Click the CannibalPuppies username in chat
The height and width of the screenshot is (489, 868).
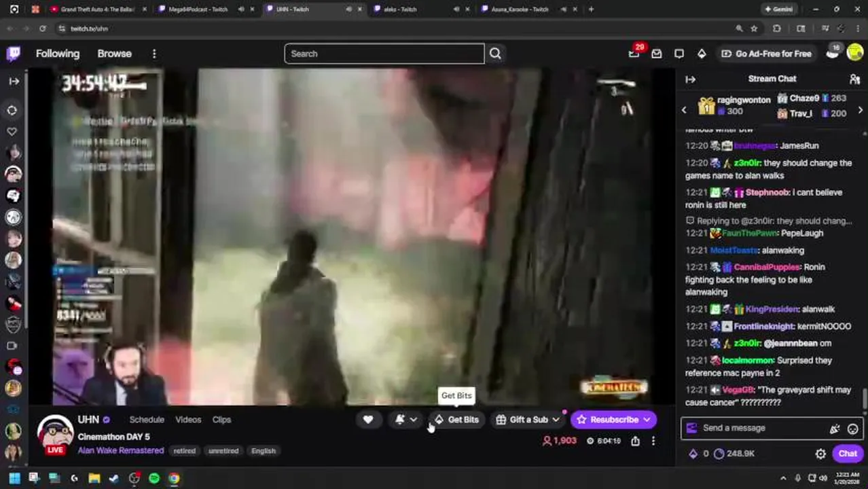click(x=767, y=267)
